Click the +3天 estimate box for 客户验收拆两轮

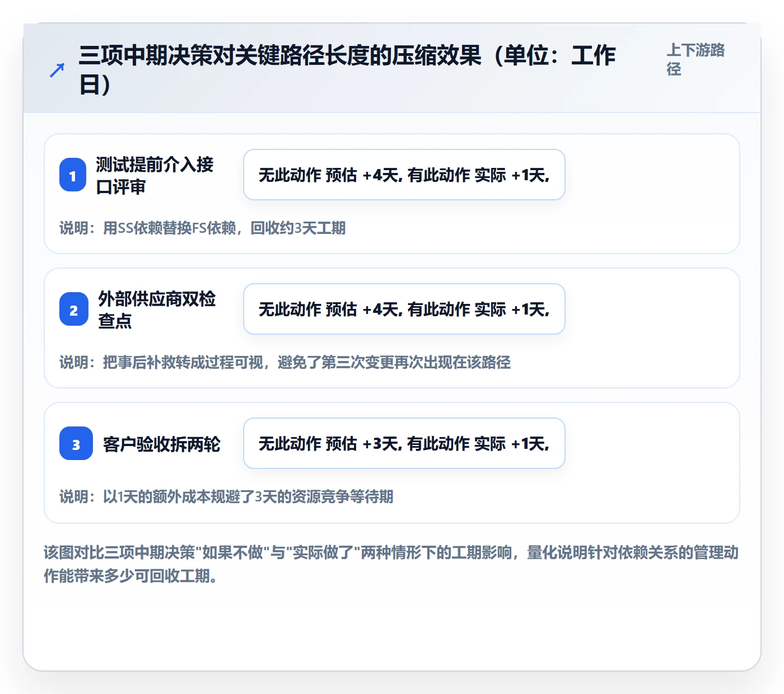pyautogui.click(x=404, y=443)
